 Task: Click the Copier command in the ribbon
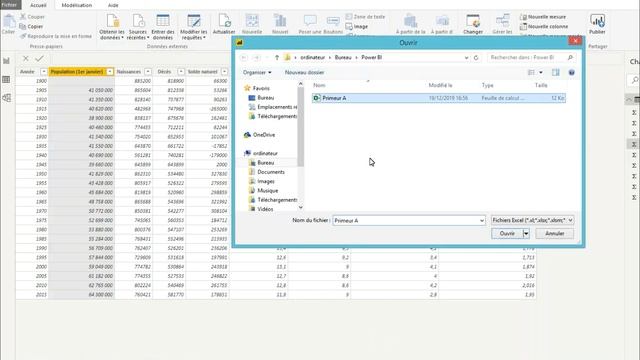(31, 26)
